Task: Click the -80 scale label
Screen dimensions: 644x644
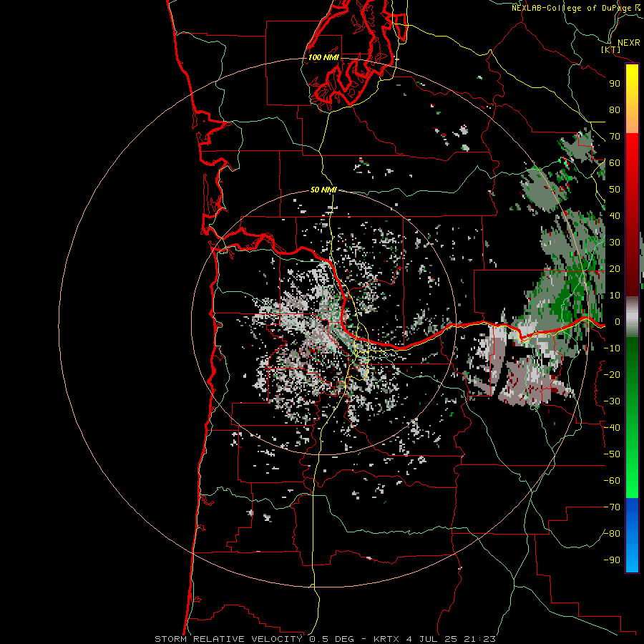Action: click(x=612, y=534)
